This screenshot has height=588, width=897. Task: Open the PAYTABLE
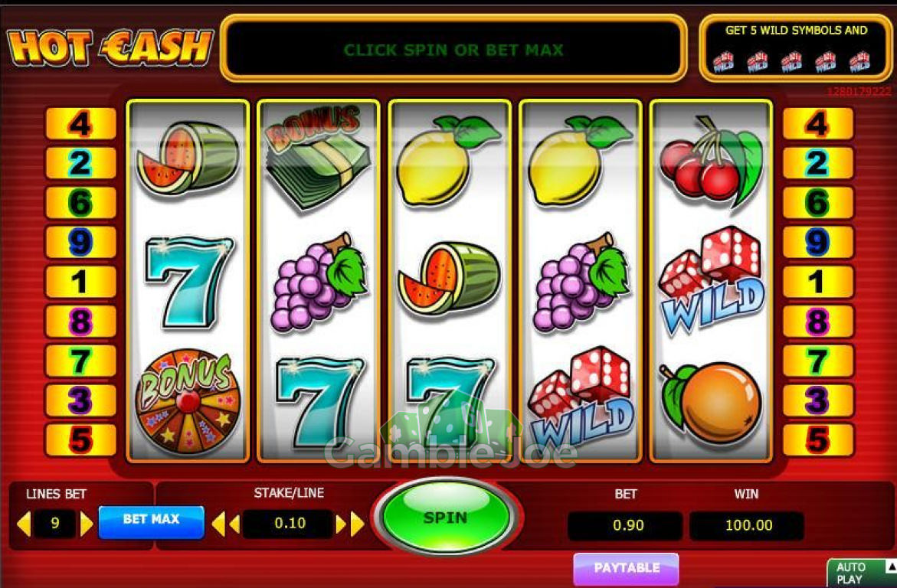click(627, 568)
